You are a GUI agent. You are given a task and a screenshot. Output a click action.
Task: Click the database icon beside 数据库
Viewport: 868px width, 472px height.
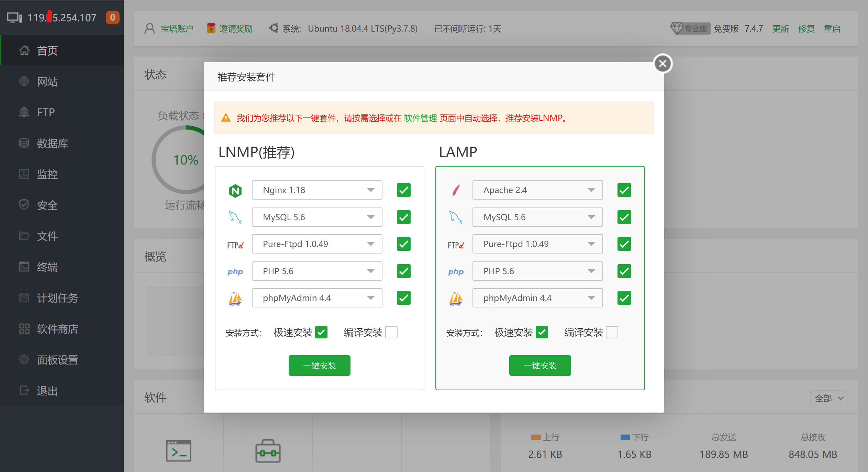pos(24,143)
